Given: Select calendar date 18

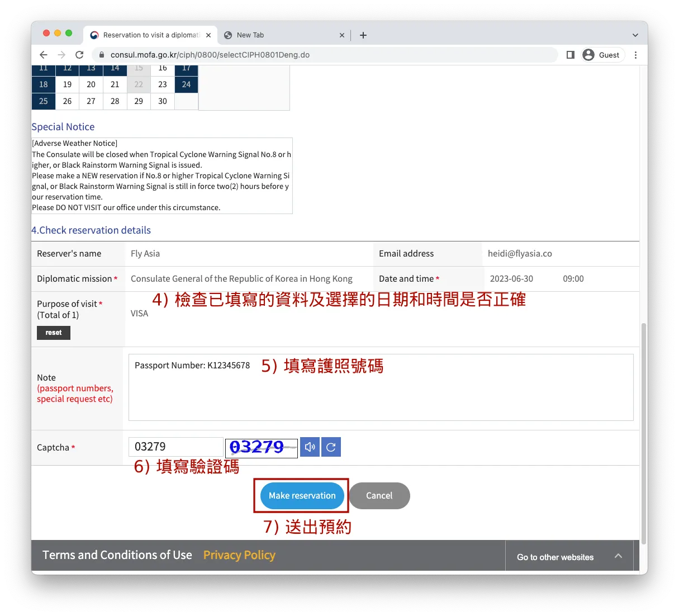Looking at the screenshot, I should tap(44, 84).
